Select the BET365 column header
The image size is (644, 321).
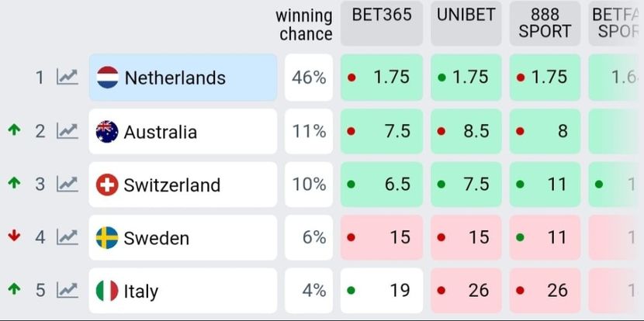382,23
